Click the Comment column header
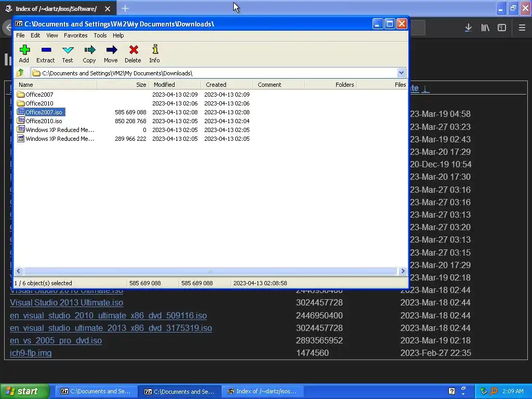532x399 pixels. click(x=279, y=85)
